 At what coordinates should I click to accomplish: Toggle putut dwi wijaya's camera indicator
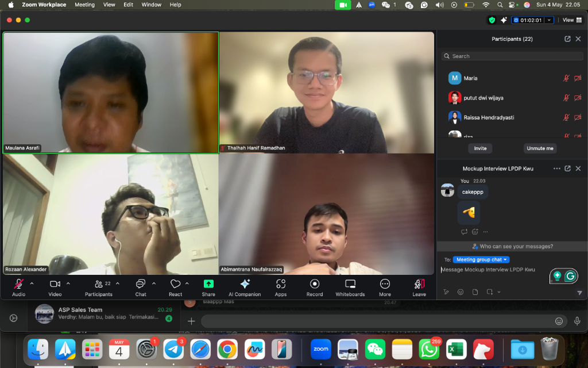pyautogui.click(x=579, y=98)
